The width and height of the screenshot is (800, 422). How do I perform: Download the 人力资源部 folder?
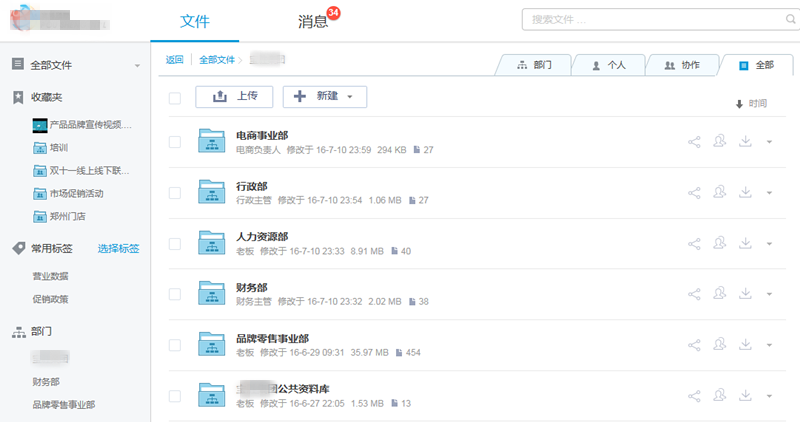tap(745, 244)
